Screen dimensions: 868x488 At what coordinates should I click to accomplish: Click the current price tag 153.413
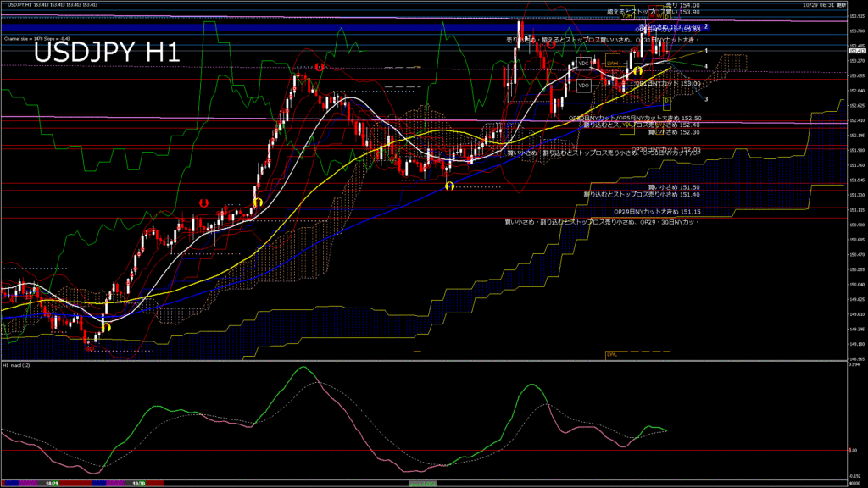857,51
